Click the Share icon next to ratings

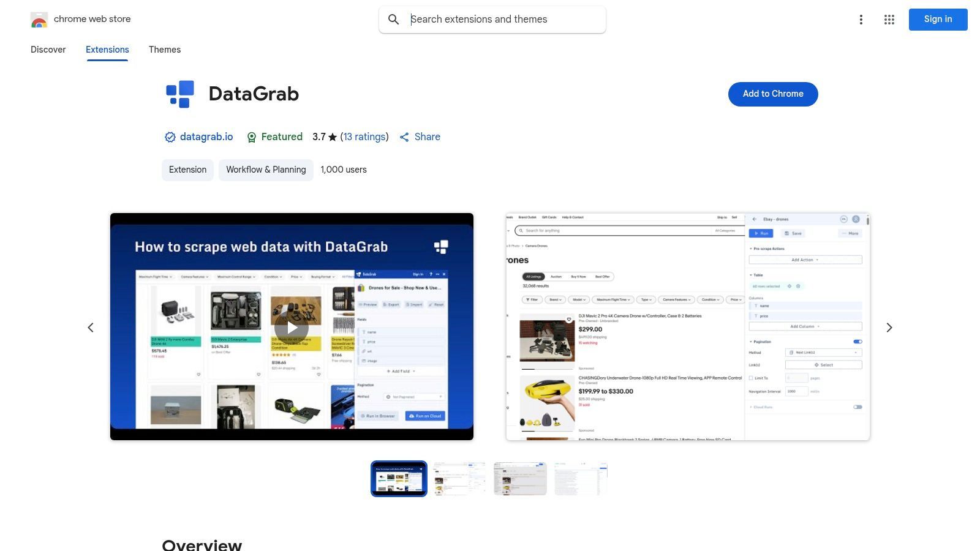[405, 137]
